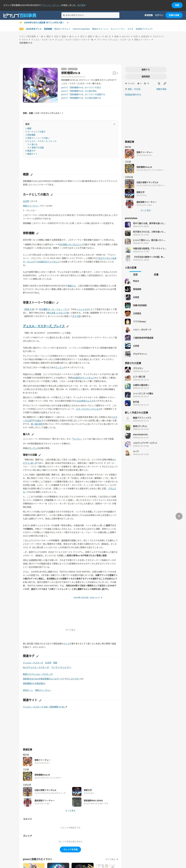This screenshot has width=186, height=868.
Task: Open プライバシーポリシー link in top banner
Action: pos(51,5)
